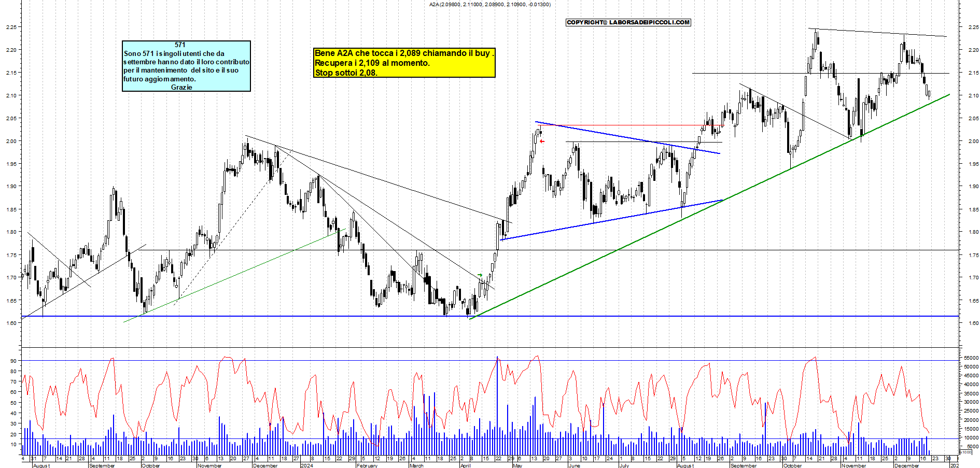The width and height of the screenshot is (980, 468).
Task: Select the 1.60 price on left axis
Action: coord(11,323)
